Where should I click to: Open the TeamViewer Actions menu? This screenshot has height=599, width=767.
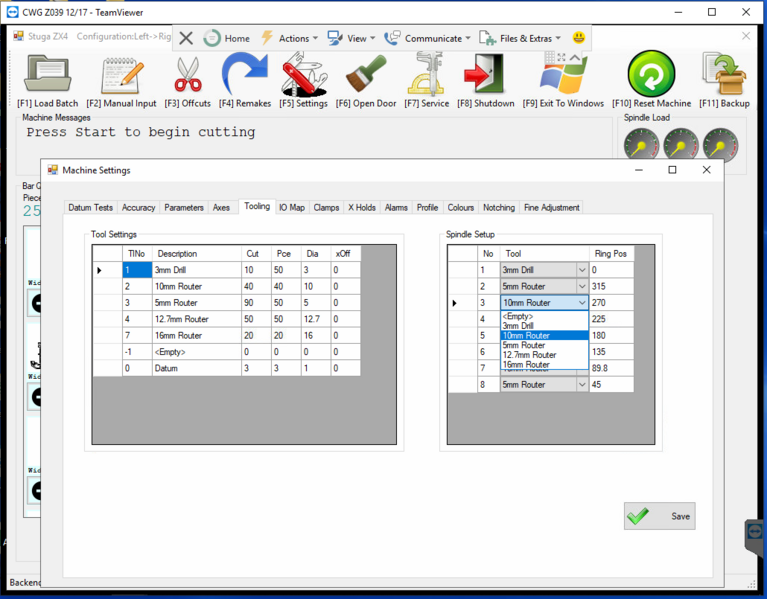(x=290, y=38)
